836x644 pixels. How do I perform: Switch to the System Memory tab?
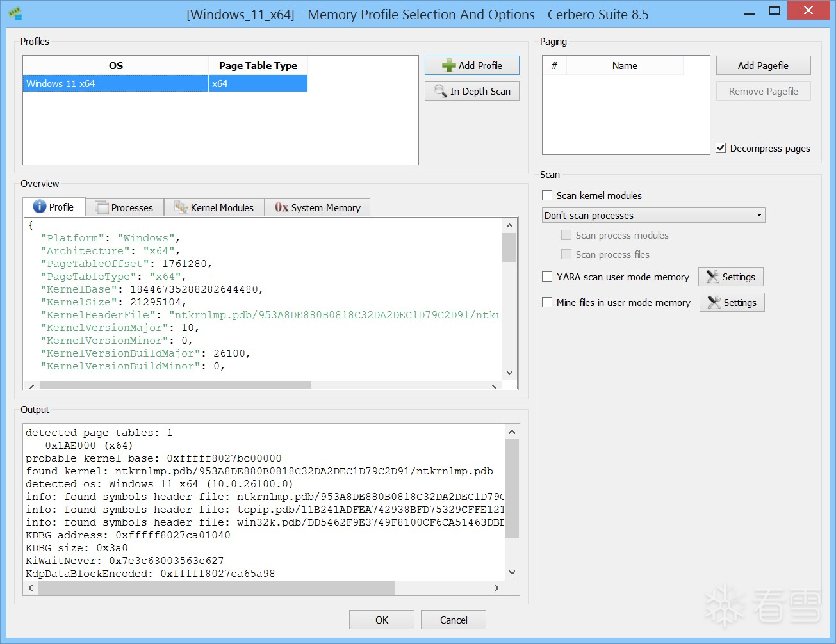(317, 207)
